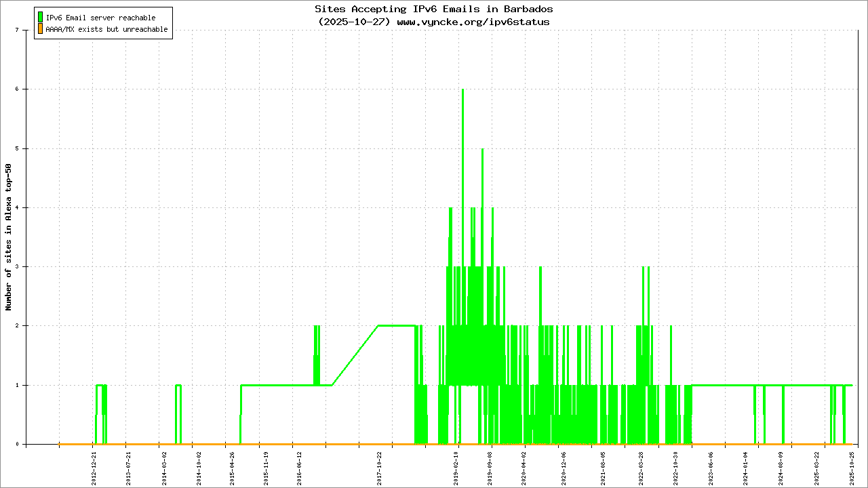This screenshot has height=488, width=868.
Task: Select the 'AAAA/MX exists but unreachable' legend label
Action: click(106, 30)
